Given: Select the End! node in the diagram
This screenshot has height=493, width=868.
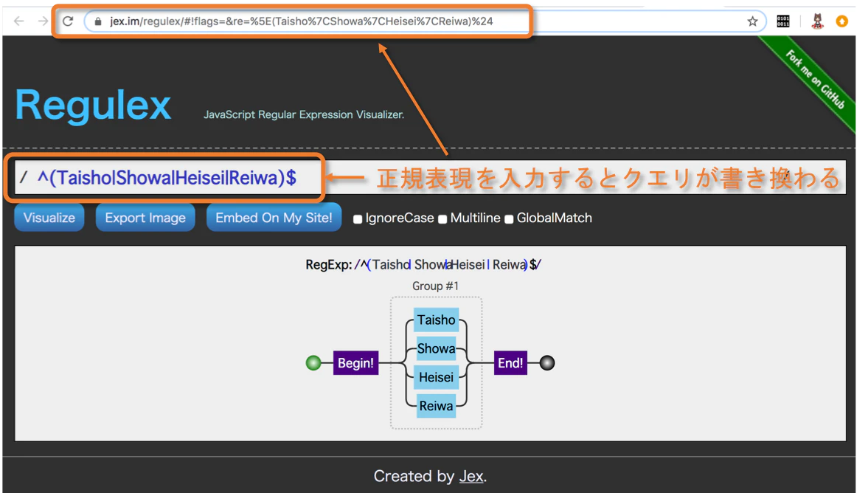Looking at the screenshot, I should click(x=510, y=363).
